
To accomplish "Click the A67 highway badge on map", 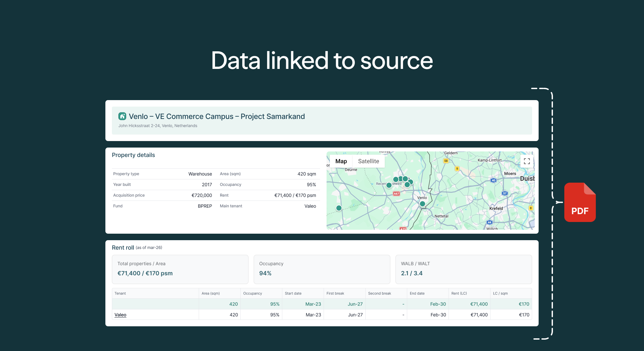I will (x=396, y=193).
